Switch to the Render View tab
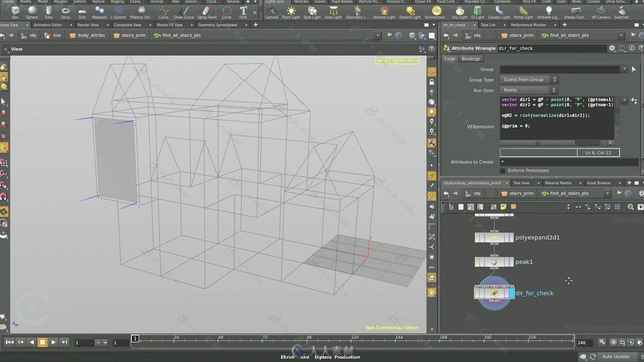 (x=88, y=25)
